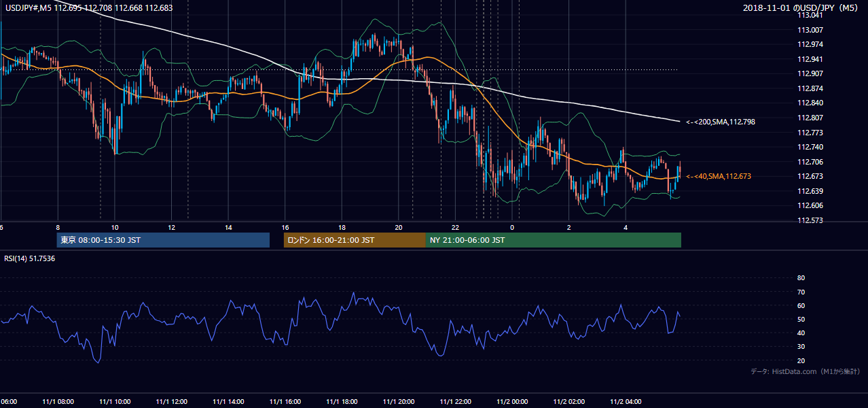Click price axis value 113.007
868x408 pixels.
[x=810, y=30]
